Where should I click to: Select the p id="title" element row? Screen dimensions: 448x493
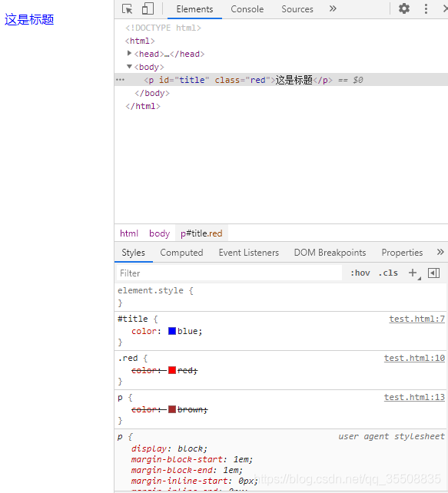281,80
